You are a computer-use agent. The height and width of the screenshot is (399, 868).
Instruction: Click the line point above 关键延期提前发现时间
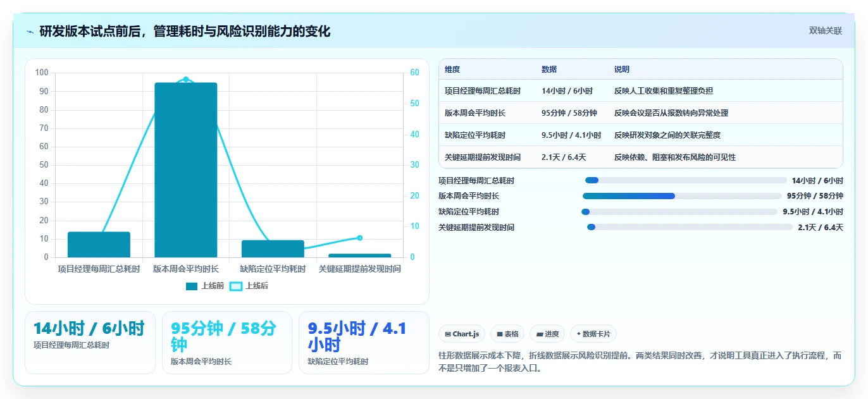(359, 238)
